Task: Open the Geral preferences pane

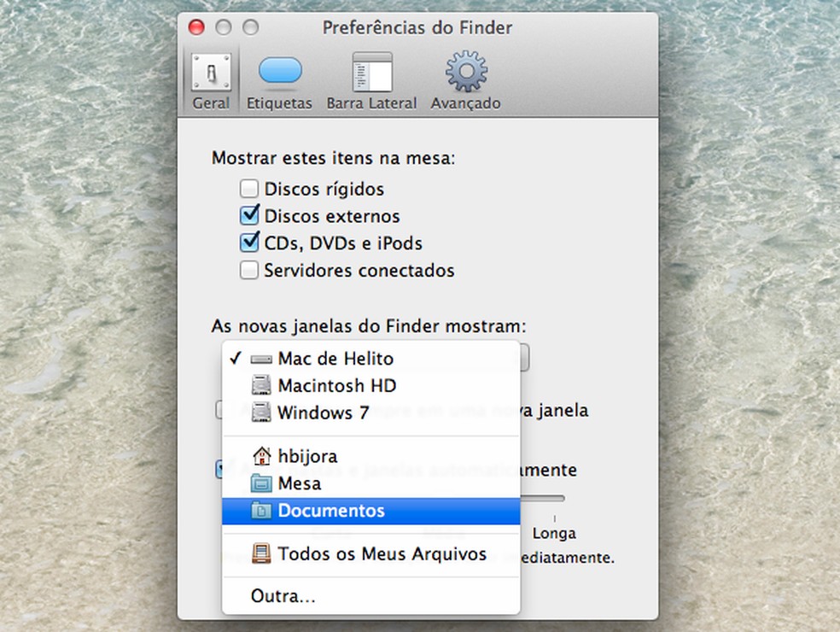Action: 210,77
